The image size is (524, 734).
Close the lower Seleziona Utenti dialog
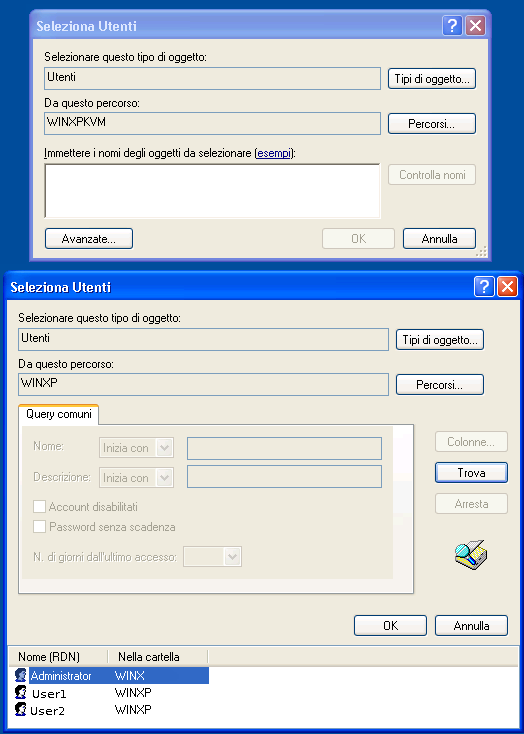[x=507, y=286]
